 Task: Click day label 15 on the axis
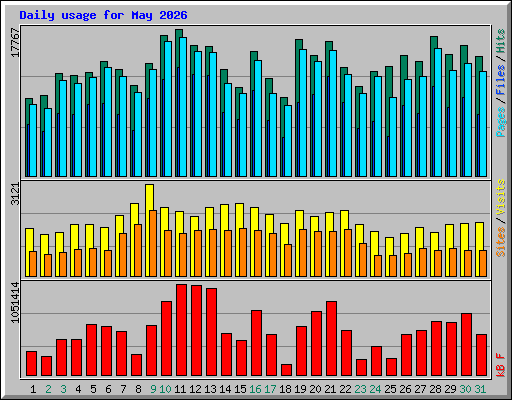click(x=240, y=389)
